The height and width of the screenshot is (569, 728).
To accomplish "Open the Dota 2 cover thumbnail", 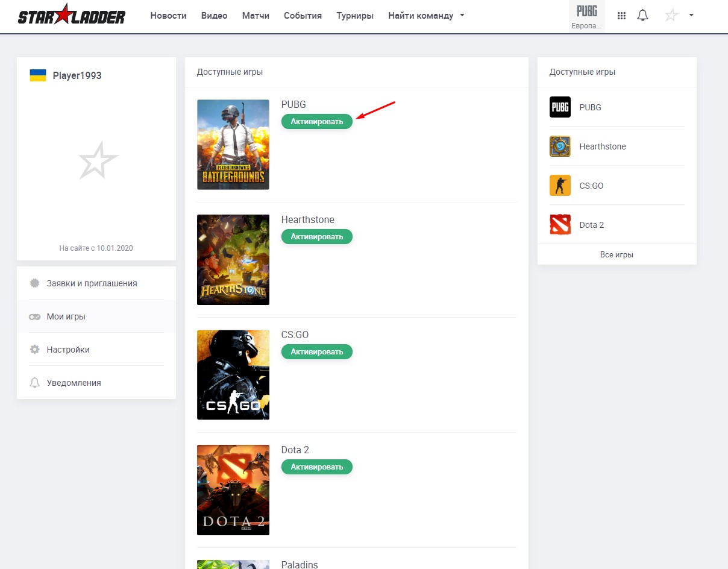I will coord(233,490).
